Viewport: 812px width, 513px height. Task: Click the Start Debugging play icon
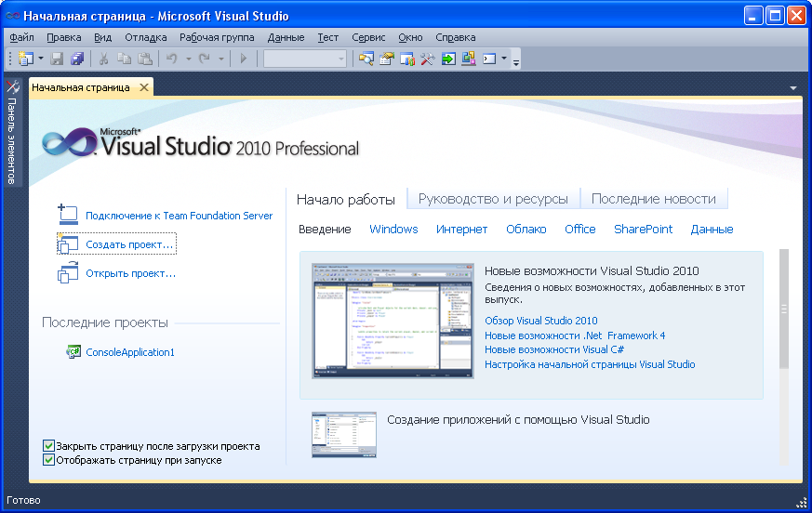243,59
